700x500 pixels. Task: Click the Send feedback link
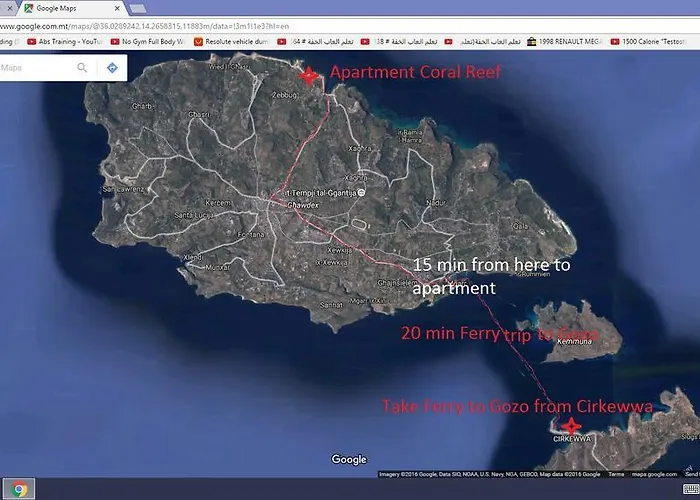(691, 474)
